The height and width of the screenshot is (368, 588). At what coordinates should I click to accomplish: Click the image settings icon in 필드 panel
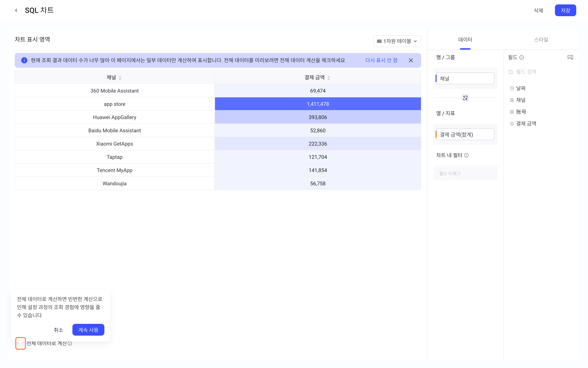570,57
